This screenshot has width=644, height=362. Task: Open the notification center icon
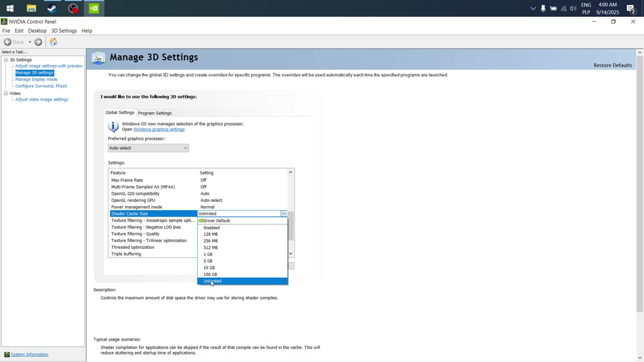[631, 8]
